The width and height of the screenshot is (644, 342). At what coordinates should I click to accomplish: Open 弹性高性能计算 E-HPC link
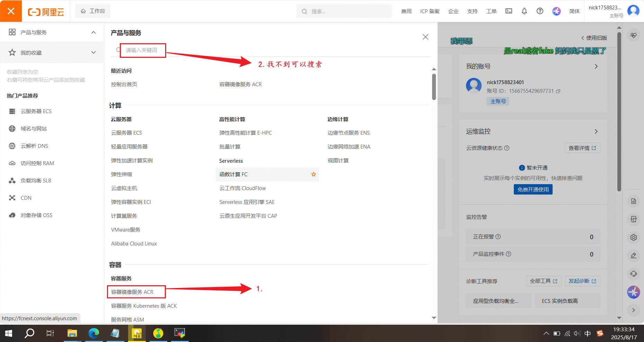tap(245, 133)
